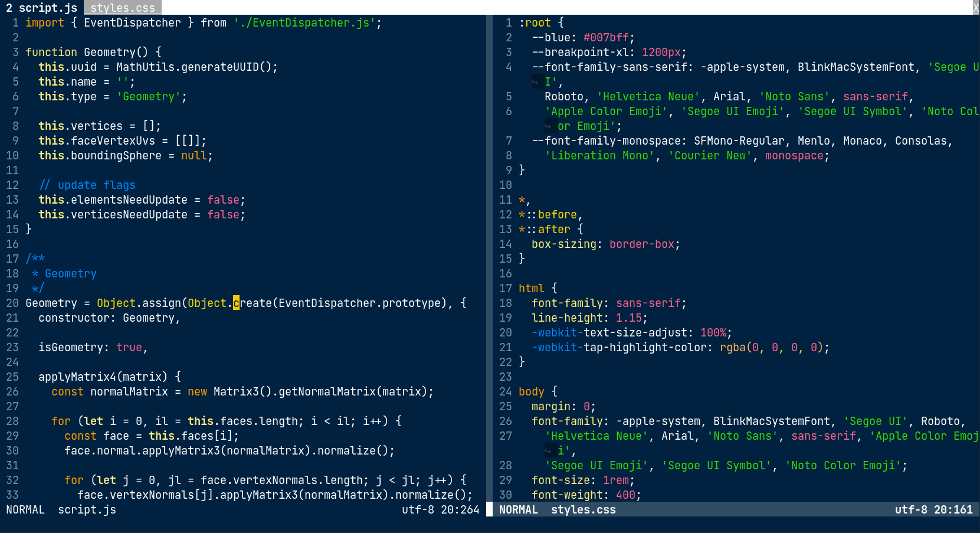980x533 pixels.
Task: Click 'EventDispatcher' in the import statement
Action: (132, 22)
